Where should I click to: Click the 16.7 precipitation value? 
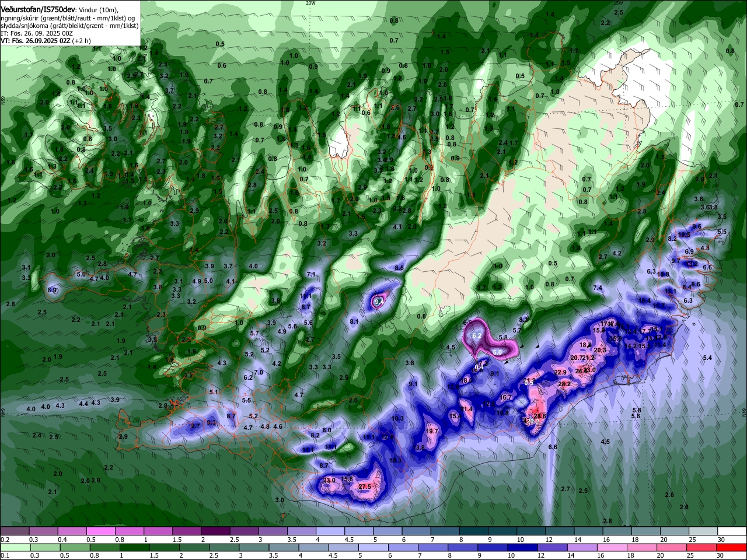[505, 397]
